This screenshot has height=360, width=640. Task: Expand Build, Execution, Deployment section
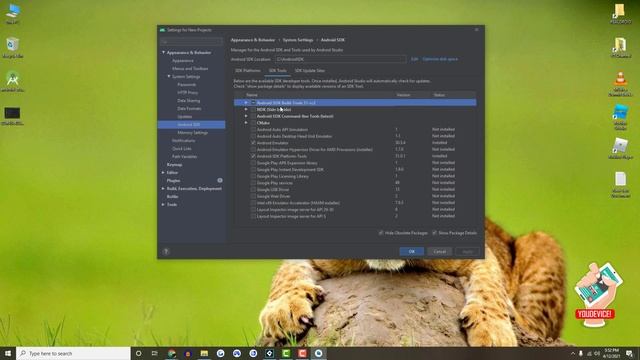(x=163, y=189)
